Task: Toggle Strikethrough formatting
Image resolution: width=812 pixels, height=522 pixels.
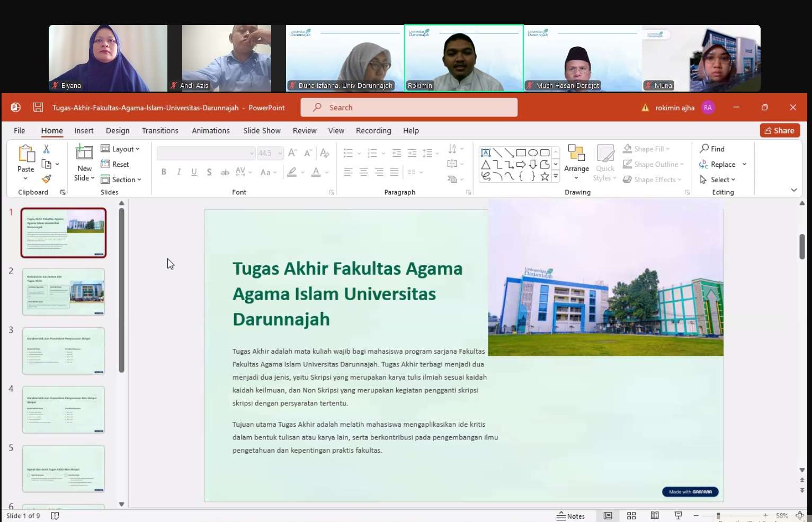Action: point(225,172)
